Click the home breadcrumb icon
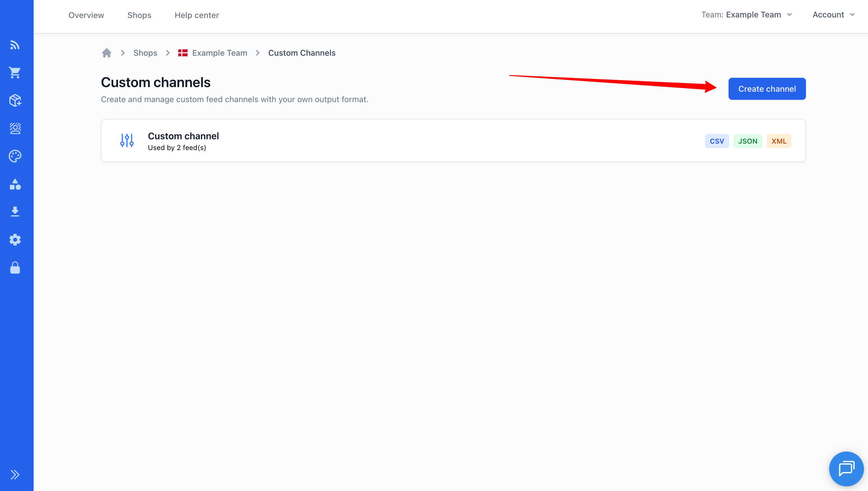The height and width of the screenshot is (491, 868). 106,53
